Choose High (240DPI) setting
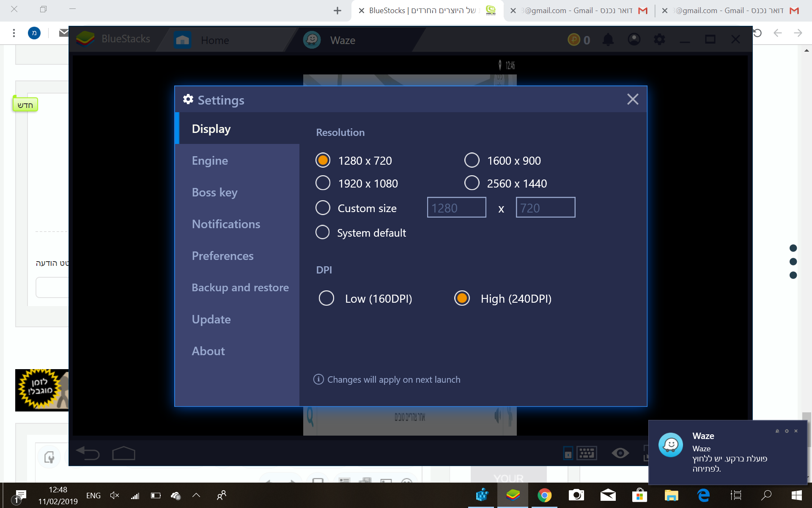Image resolution: width=812 pixels, height=508 pixels. point(462,298)
